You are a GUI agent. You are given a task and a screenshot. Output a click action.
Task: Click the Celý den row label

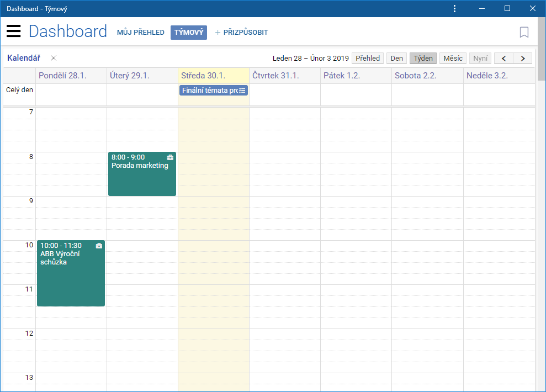[x=19, y=90]
